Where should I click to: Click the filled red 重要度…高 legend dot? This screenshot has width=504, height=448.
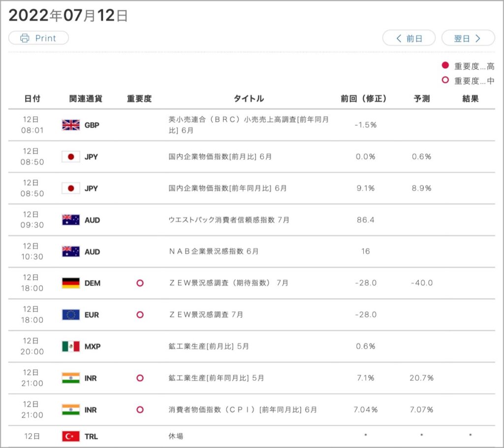tap(445, 65)
